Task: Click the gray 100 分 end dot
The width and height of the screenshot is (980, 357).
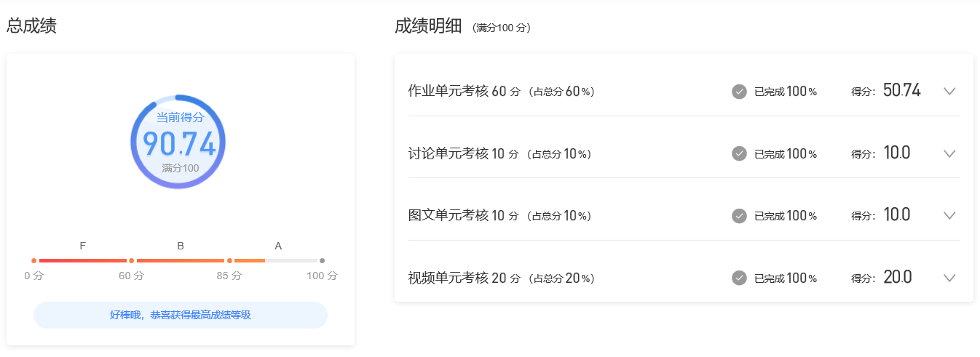Action: pos(322,260)
